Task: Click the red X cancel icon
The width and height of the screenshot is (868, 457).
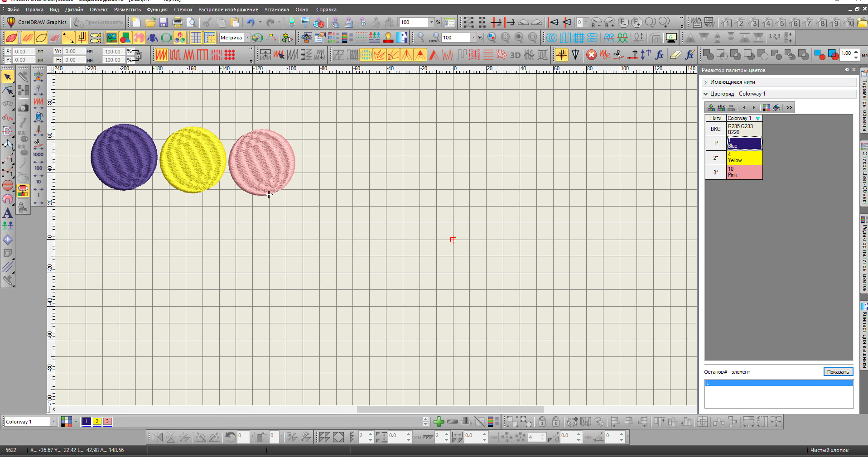Action: pos(591,55)
